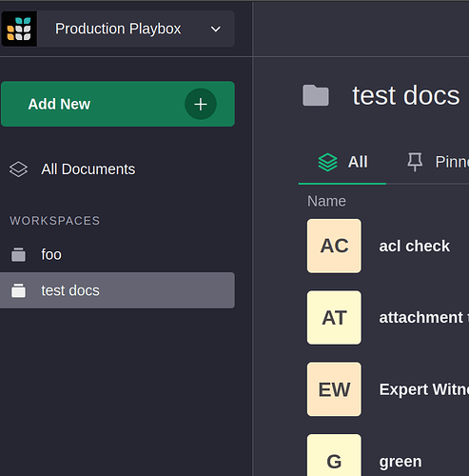Click the foo workspace folder icon
This screenshot has width=469, height=476.
[18, 255]
